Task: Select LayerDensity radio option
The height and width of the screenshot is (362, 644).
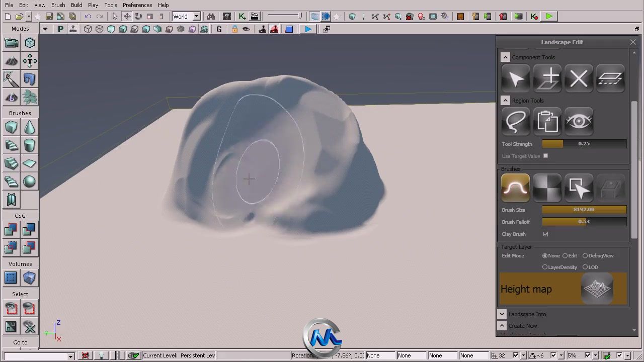Action: 545,267
